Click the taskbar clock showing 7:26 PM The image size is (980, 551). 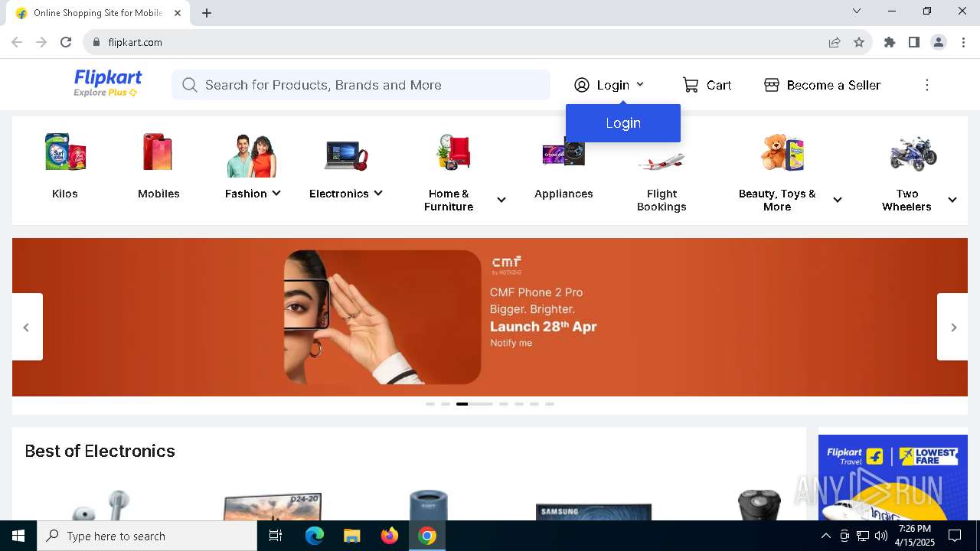click(915, 536)
